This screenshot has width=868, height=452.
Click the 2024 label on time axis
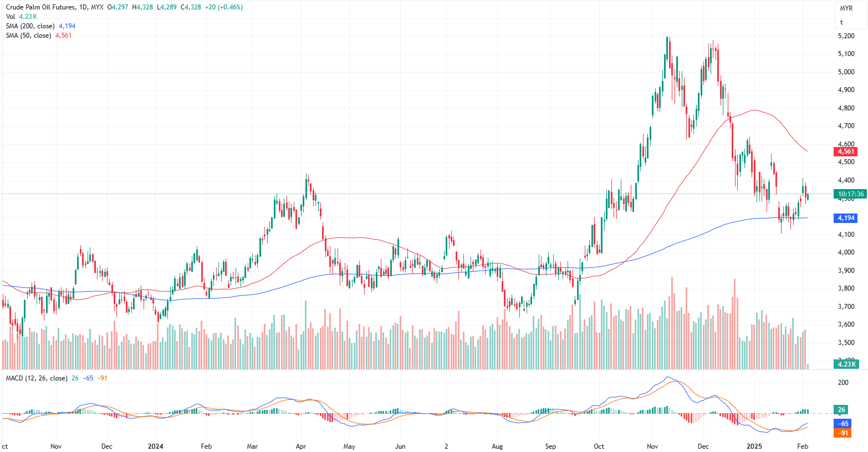coord(155,446)
